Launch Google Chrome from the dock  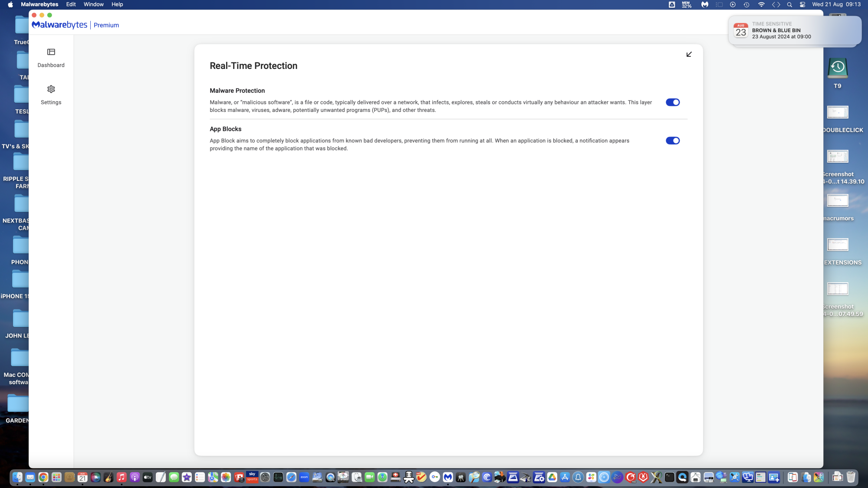tap(43, 477)
